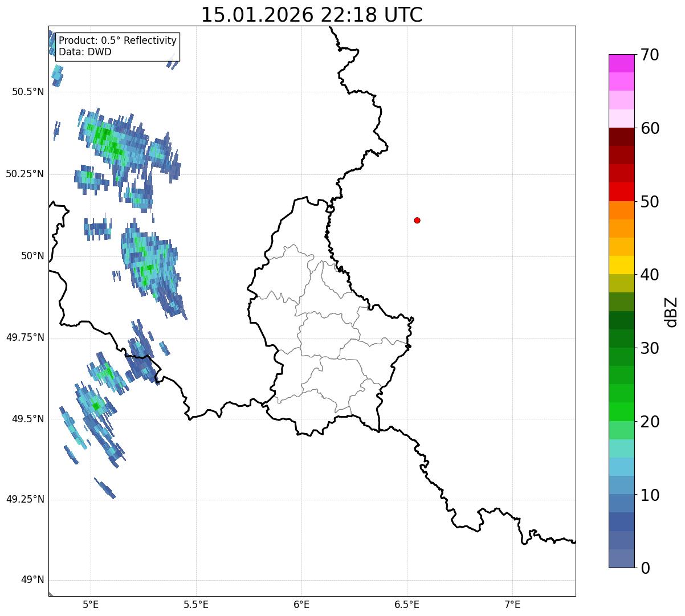Pick the olive swatch just below 40
The width and height of the screenshot is (685, 616).
point(621,283)
